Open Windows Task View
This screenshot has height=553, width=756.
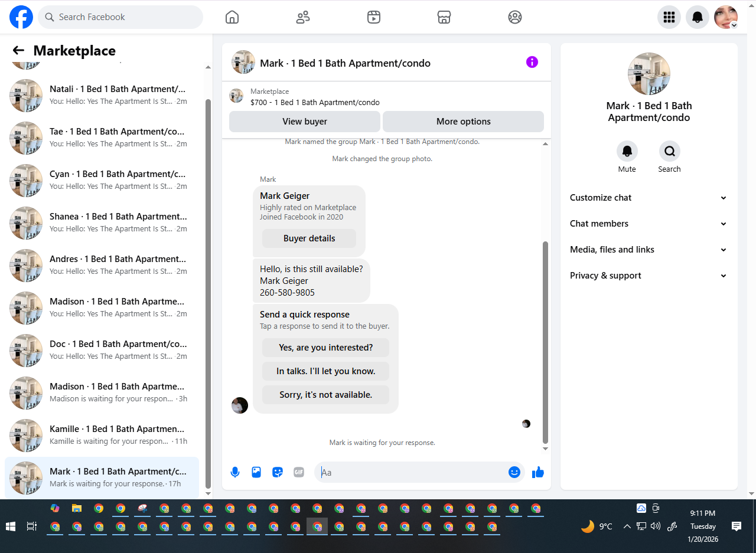click(x=32, y=526)
